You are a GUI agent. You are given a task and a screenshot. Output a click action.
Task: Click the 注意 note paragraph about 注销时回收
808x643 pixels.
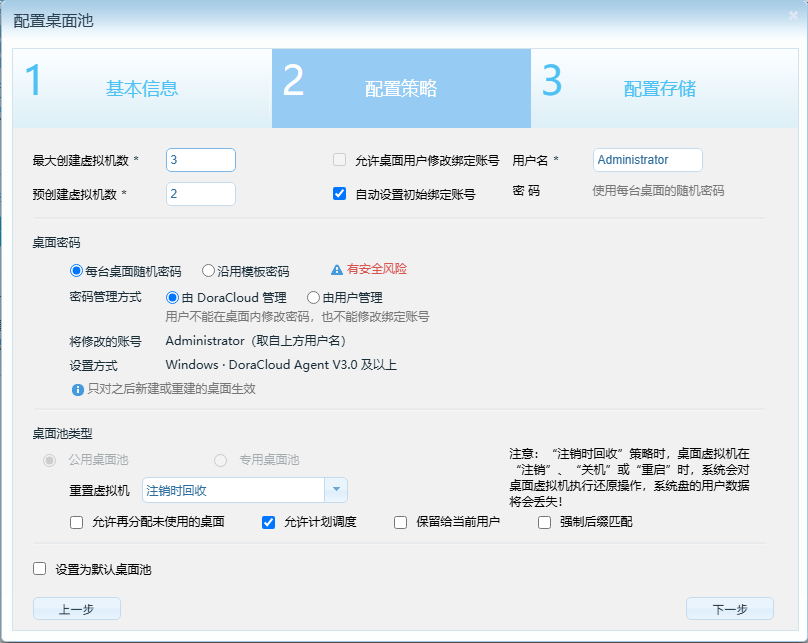click(x=629, y=478)
